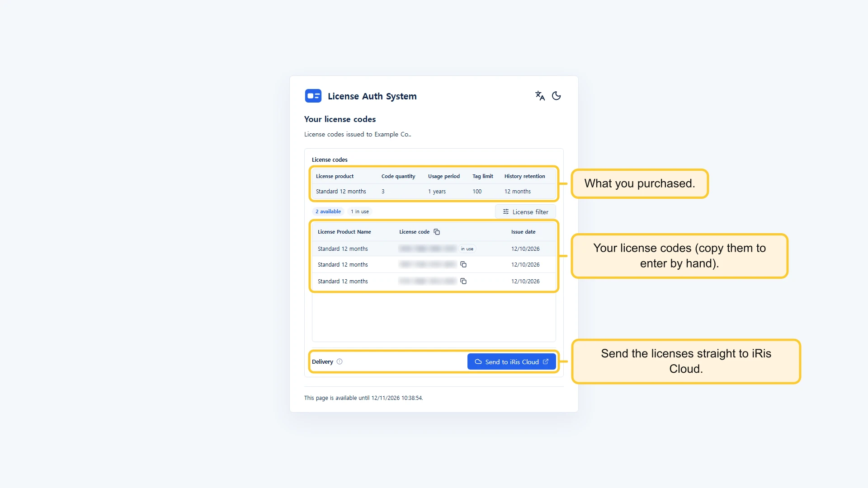The width and height of the screenshot is (868, 488).
Task: Click the 'Code quantity' column header
Action: (398, 176)
